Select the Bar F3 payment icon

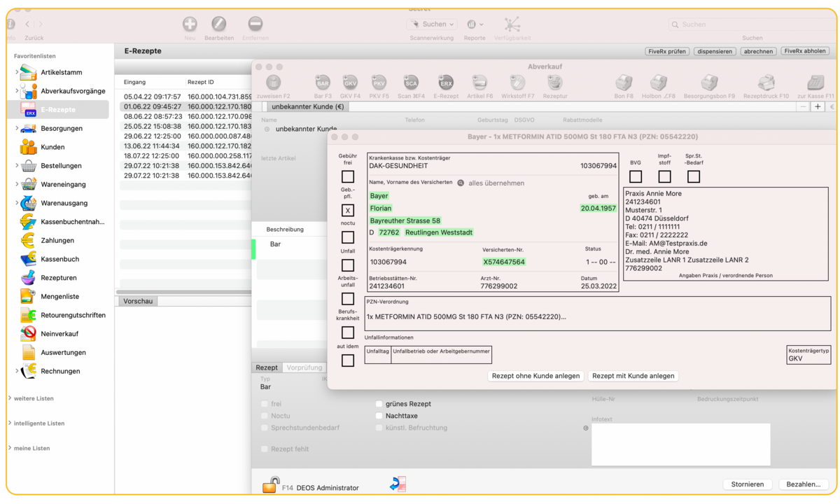[323, 83]
